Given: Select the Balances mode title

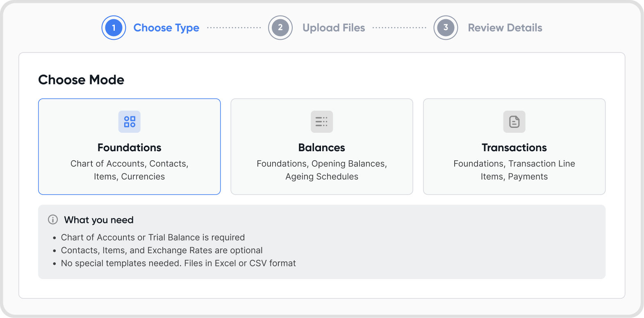Looking at the screenshot, I should (x=322, y=148).
